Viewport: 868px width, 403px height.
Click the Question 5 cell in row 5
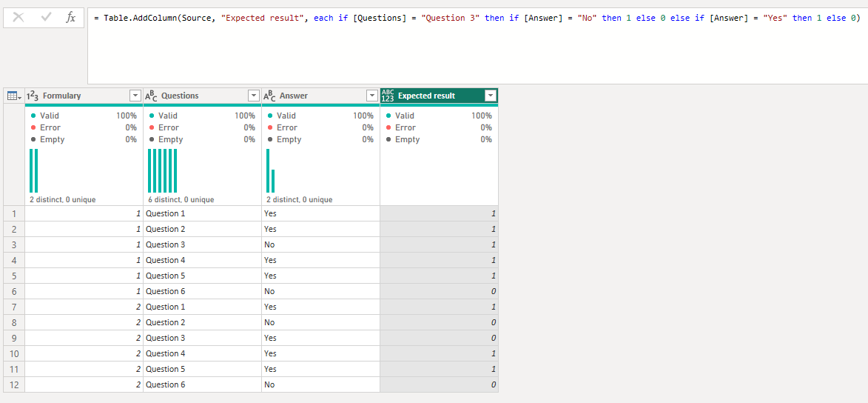point(203,276)
